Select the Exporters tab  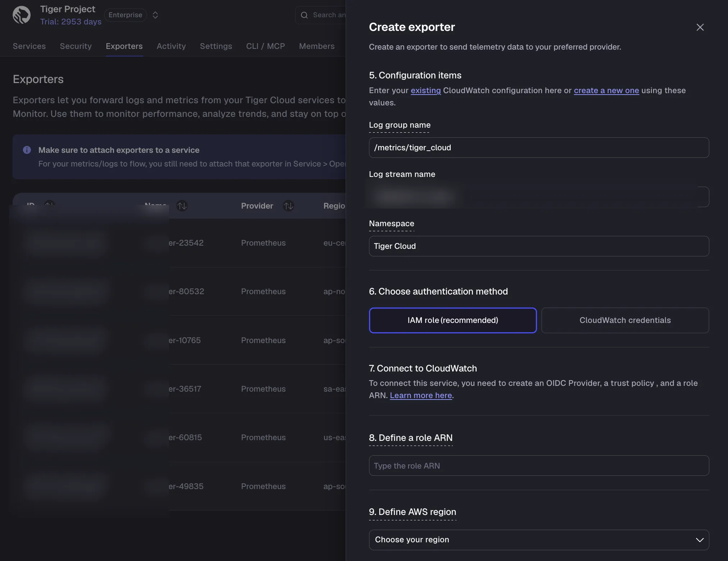(x=124, y=46)
